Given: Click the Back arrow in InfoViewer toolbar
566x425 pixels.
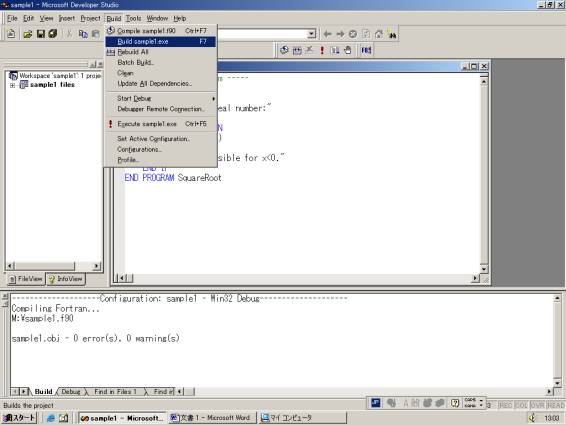Looking at the screenshot, I should [327, 34].
